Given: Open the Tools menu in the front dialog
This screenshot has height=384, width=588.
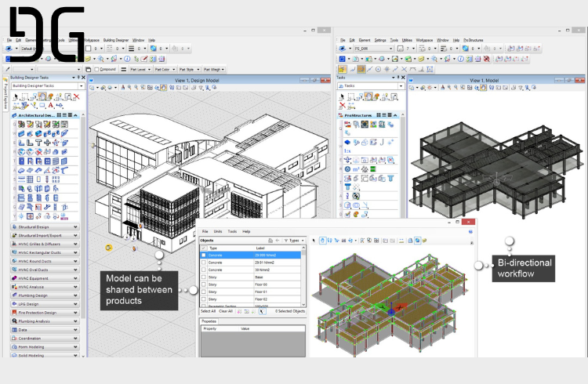Looking at the screenshot, I should point(232,231).
